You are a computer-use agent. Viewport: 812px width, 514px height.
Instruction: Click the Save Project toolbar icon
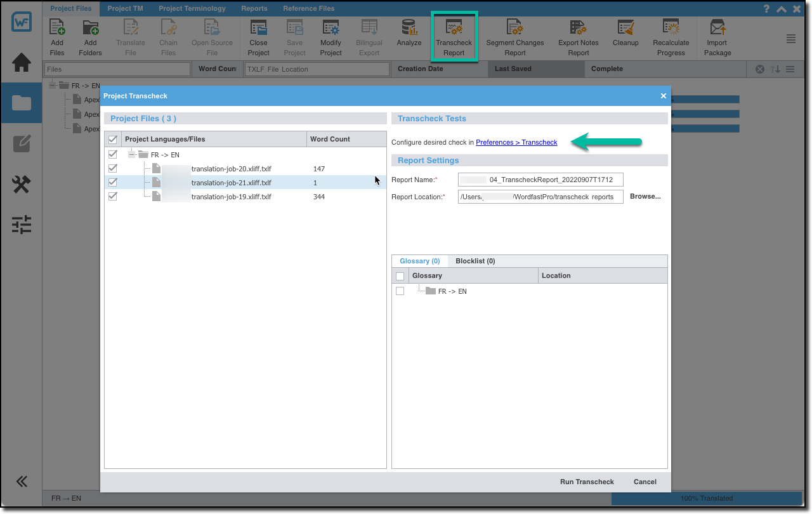pyautogui.click(x=294, y=28)
